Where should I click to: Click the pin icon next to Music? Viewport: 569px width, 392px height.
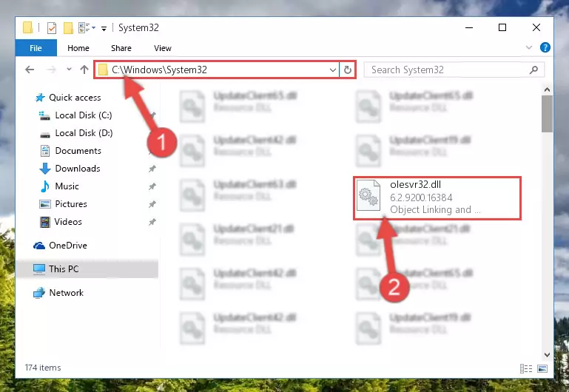(152, 186)
